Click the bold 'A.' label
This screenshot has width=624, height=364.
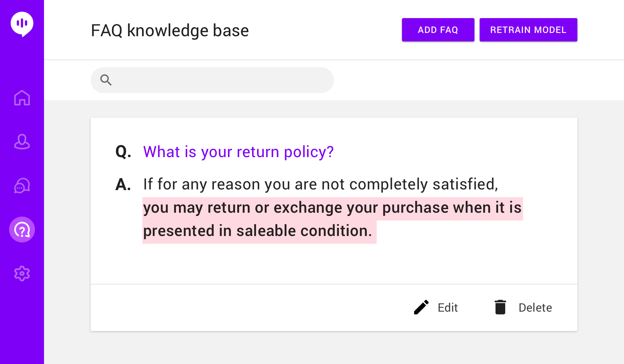[123, 185]
